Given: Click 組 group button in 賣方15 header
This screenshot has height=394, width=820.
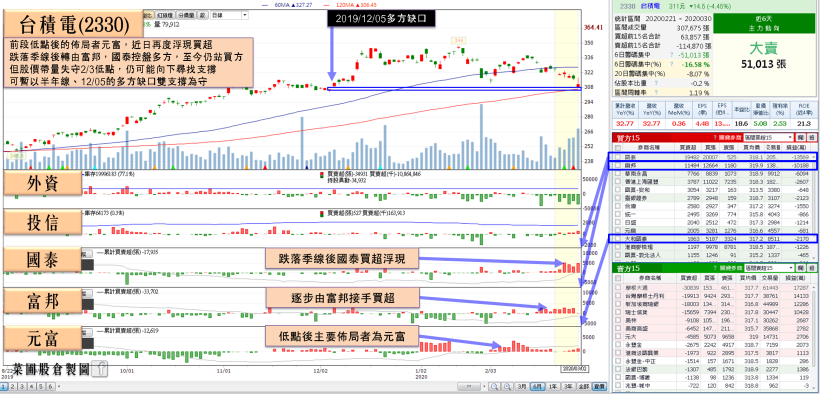Looking at the screenshot, I should click(x=812, y=268).
